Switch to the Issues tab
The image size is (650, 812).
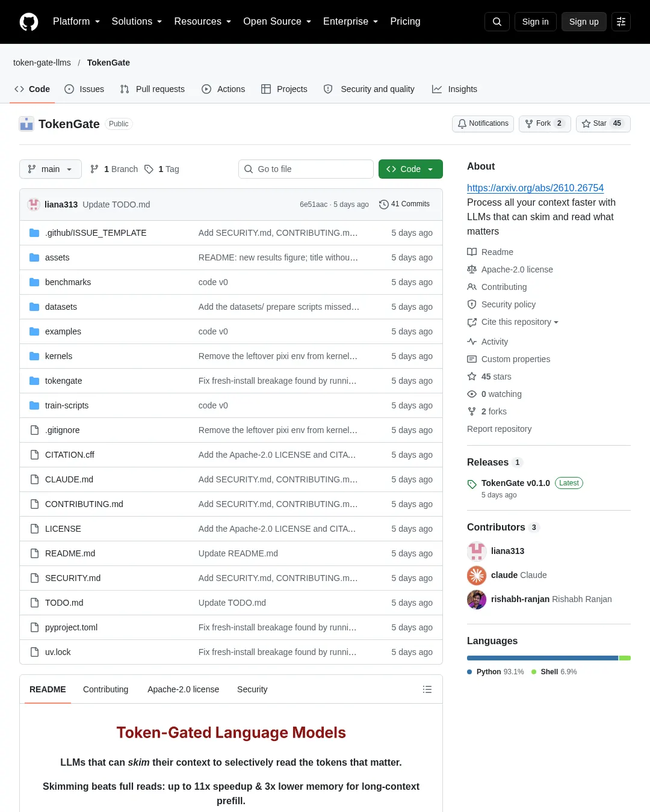(84, 89)
